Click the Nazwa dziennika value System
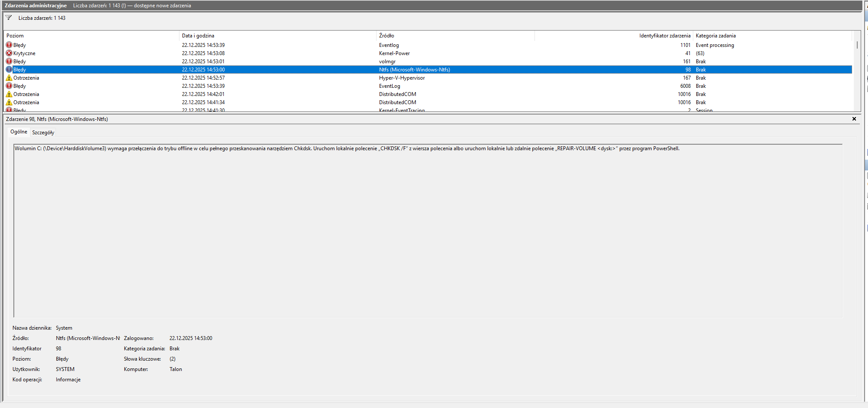Viewport: 868px width, 408px height. pos(64,328)
